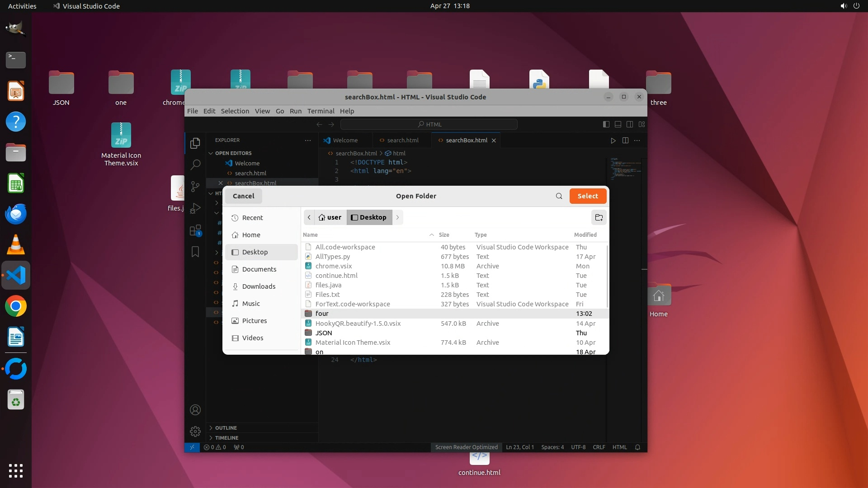The width and height of the screenshot is (868, 488).
Task: Switch to the search.html tab
Action: pos(402,141)
